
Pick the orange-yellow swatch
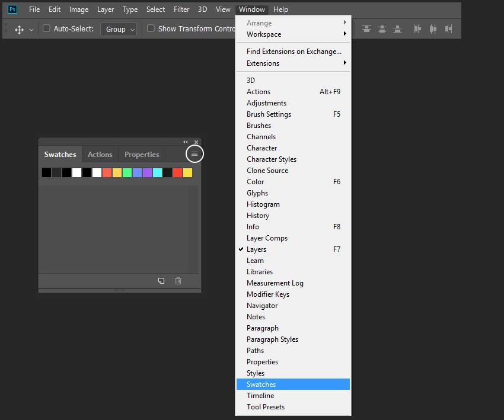click(117, 173)
